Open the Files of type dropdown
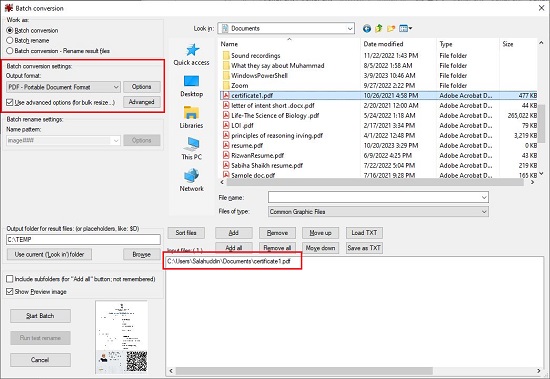The width and height of the screenshot is (550, 379). tap(378, 212)
